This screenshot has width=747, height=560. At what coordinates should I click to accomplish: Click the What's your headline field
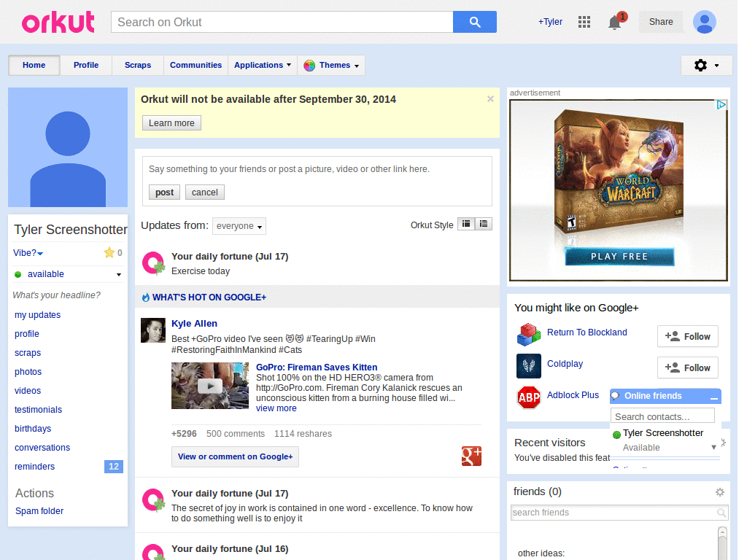57,295
